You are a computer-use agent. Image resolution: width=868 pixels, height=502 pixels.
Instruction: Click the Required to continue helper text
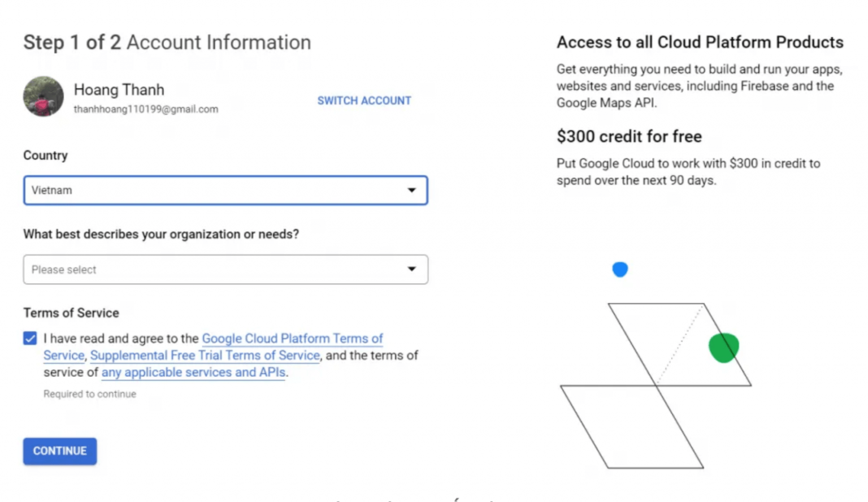pos(89,394)
